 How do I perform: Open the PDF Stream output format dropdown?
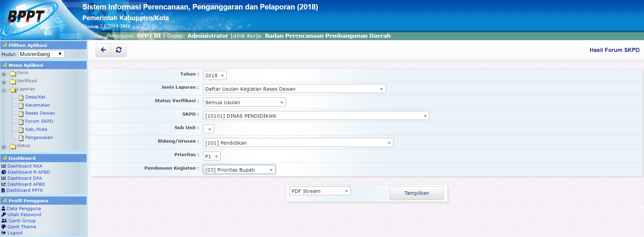click(320, 191)
